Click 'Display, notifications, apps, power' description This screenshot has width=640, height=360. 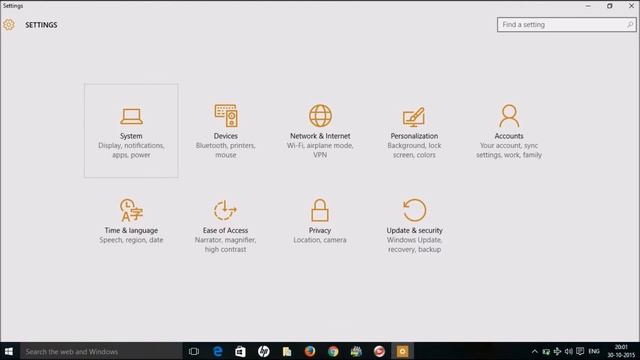(x=131, y=150)
